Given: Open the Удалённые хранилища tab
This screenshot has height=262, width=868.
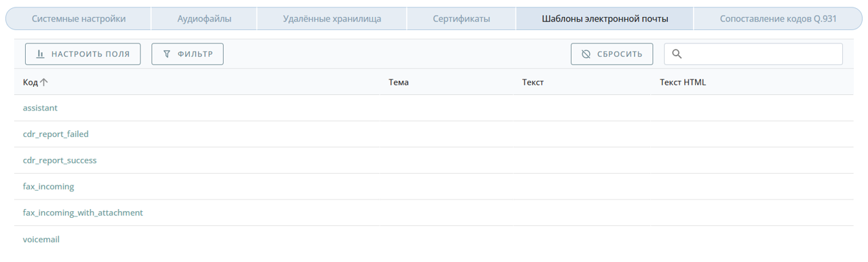Looking at the screenshot, I should pos(332,18).
